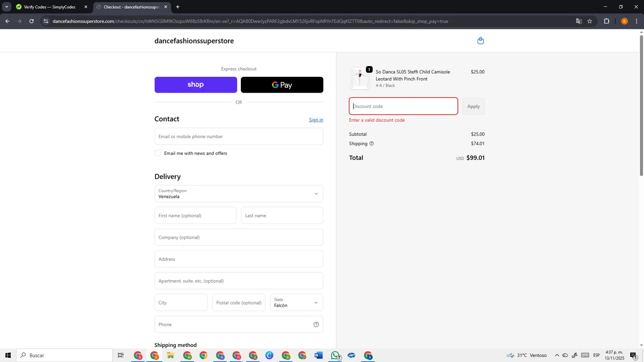
Task: Switch to the Verify Codes SimplyCodes tab
Action: point(51,7)
